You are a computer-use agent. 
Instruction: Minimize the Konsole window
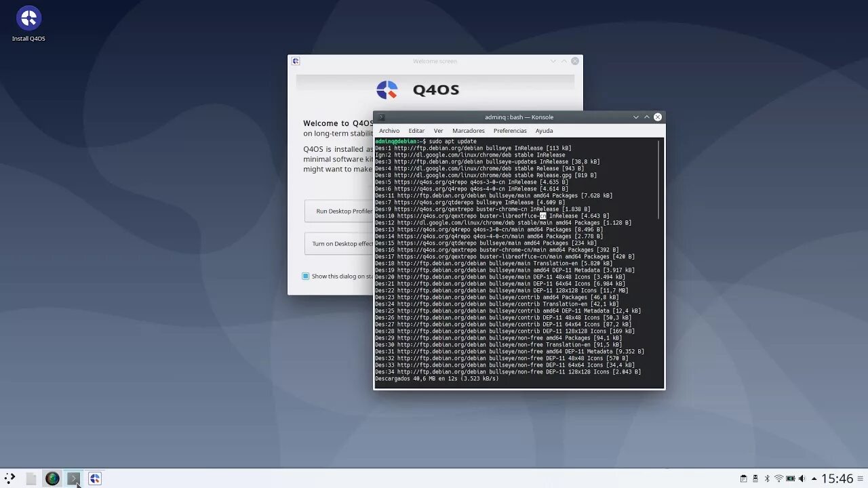pos(635,117)
